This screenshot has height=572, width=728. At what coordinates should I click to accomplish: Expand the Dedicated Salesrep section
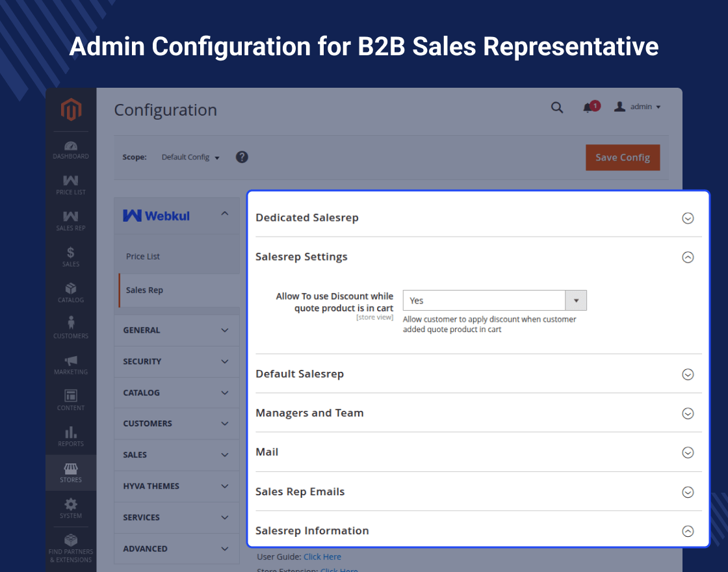[x=688, y=218]
